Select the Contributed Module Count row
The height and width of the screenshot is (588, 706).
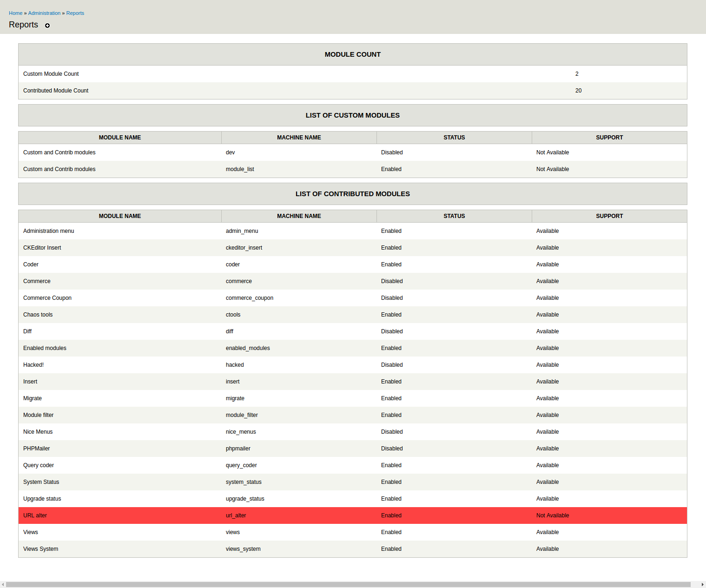click(x=186, y=91)
